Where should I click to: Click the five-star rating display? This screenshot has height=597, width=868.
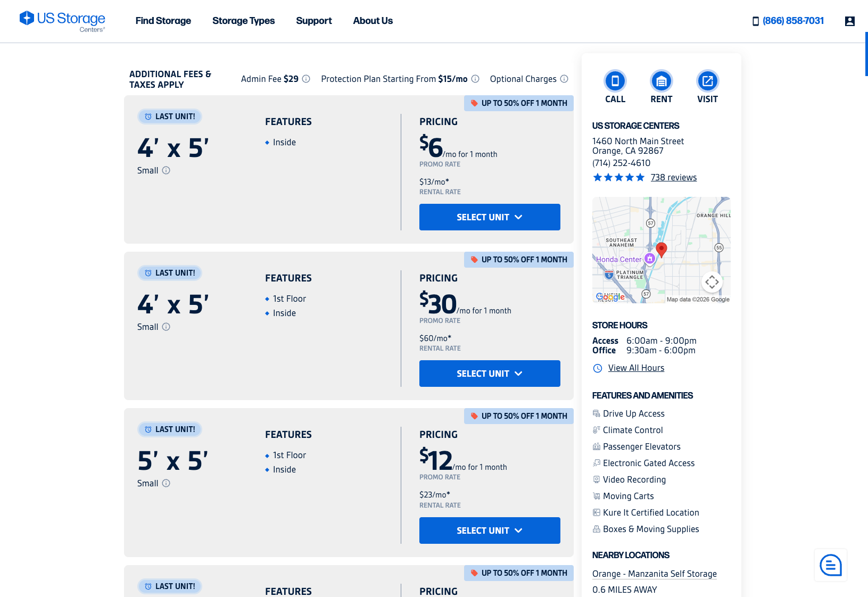coord(618,177)
